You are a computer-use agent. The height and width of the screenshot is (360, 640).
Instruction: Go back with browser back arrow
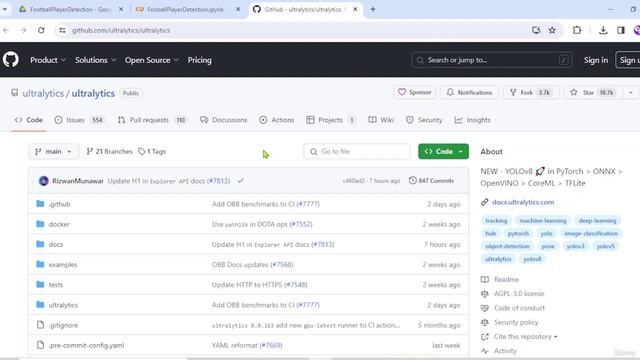(x=6, y=30)
